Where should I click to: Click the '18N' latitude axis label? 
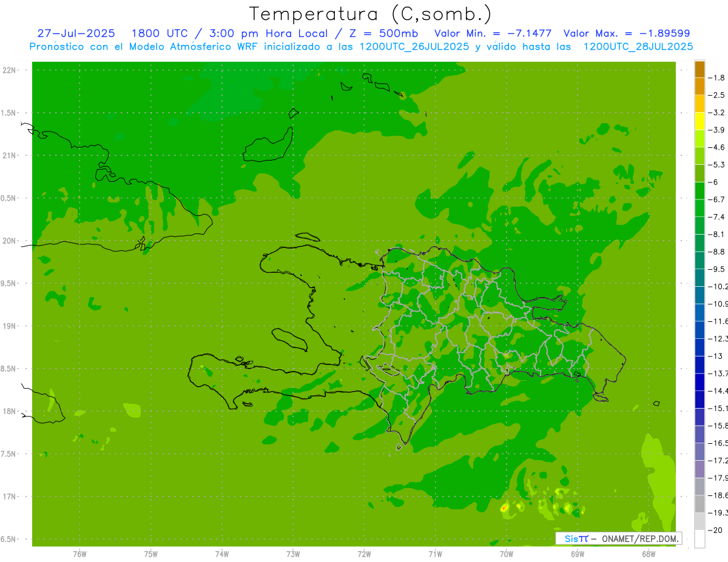tap(9, 412)
